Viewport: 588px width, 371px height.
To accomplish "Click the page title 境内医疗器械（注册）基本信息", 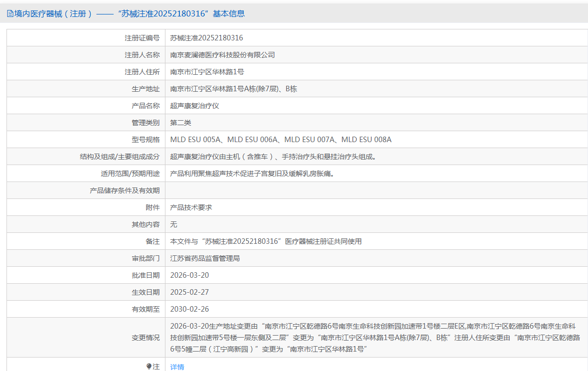I will tap(130, 14).
